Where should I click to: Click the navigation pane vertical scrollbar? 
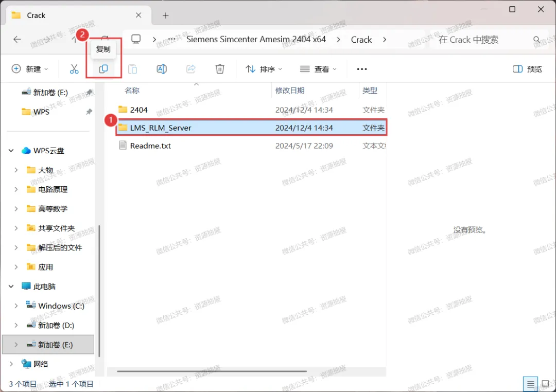point(99,291)
